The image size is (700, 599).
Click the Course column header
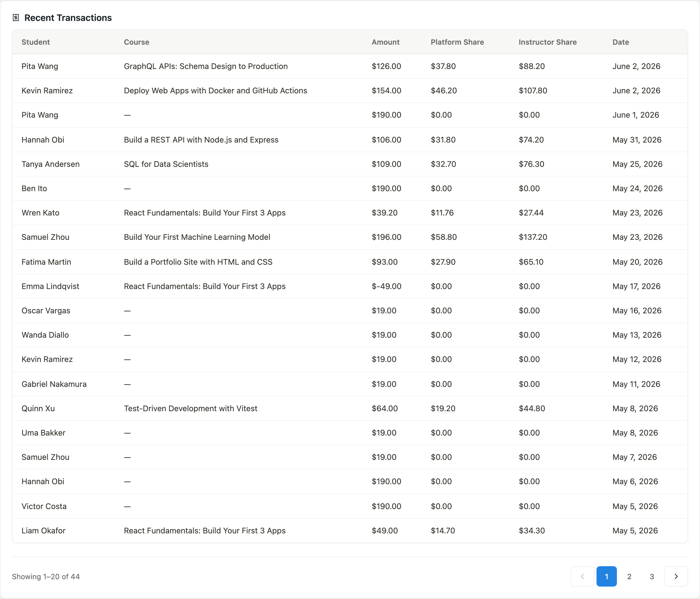point(137,42)
